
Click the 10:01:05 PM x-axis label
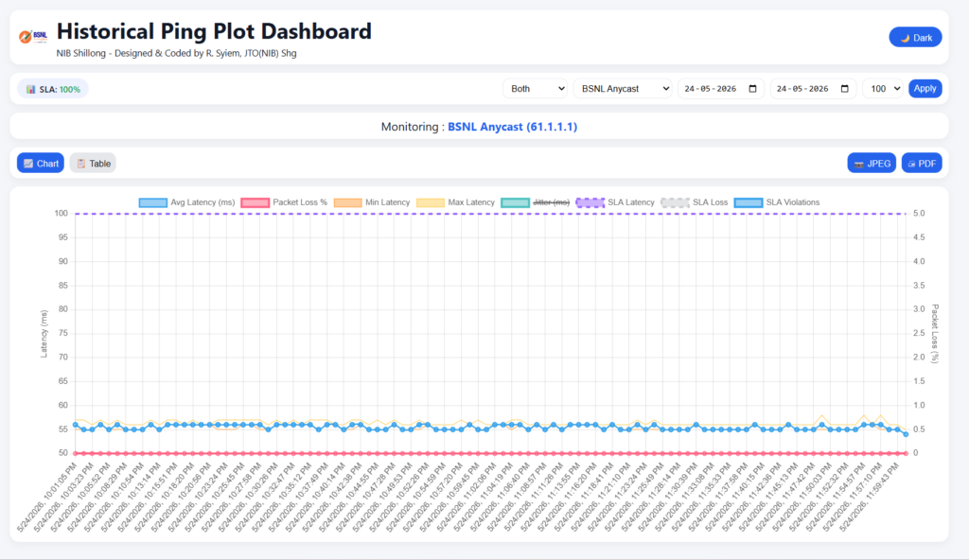point(46,497)
